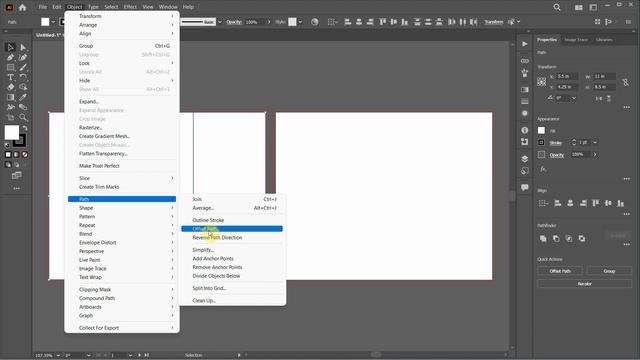Image resolution: width=640 pixels, height=360 pixels.
Task: Set paint mode to Color
Action: [x=8, y=155]
